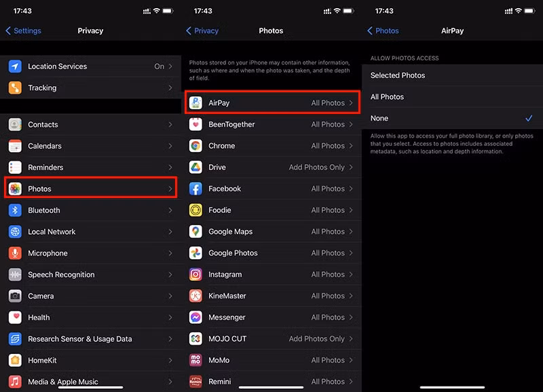Open the HomeKit privacy row
Screen dimensions: 543x392
[x=90, y=361]
